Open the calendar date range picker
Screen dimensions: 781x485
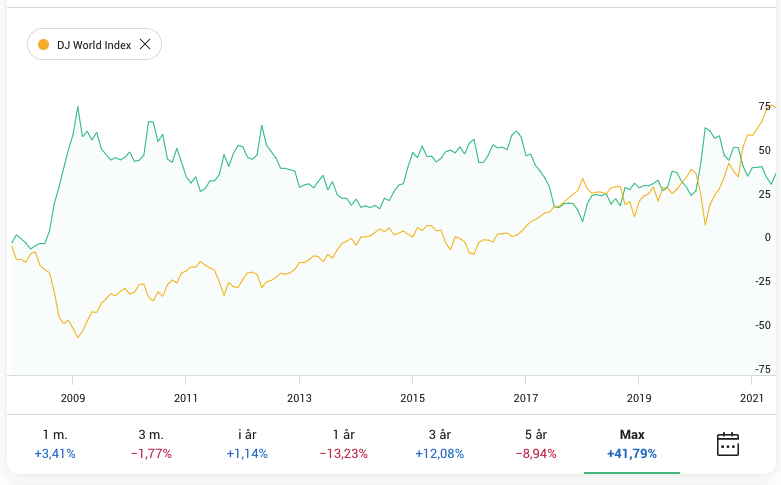coord(728,444)
